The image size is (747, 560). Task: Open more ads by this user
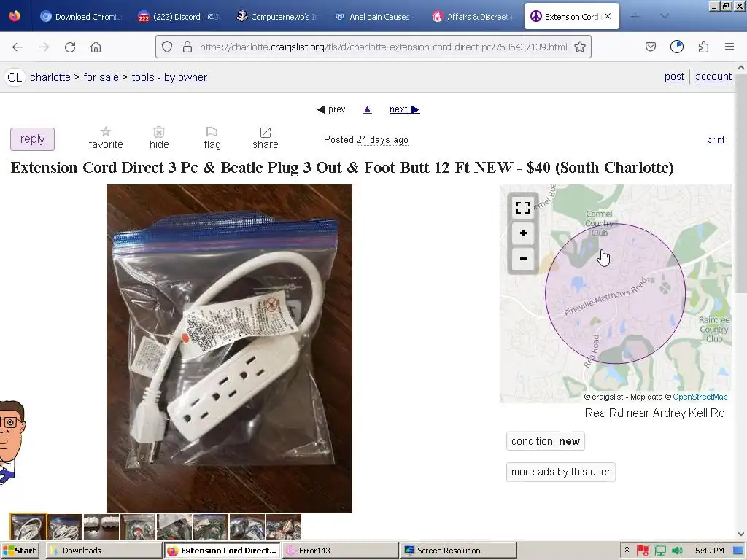point(561,472)
